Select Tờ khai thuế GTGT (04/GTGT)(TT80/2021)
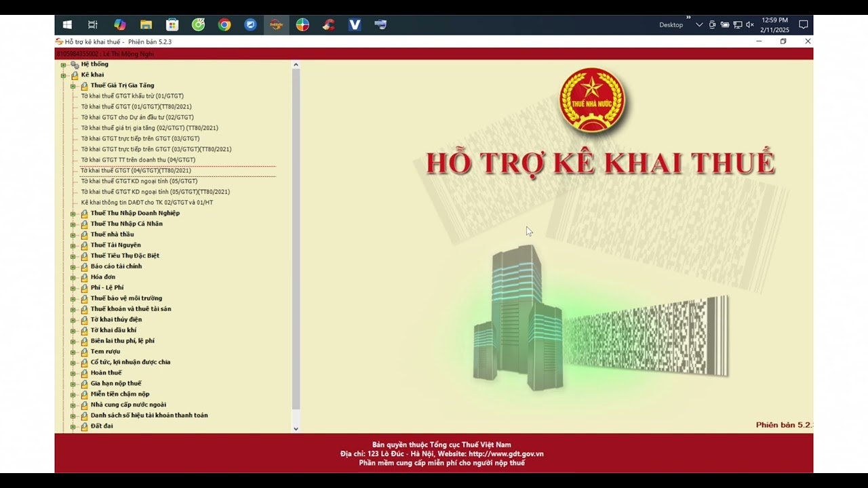Viewport: 868px width, 488px height. (x=136, y=171)
